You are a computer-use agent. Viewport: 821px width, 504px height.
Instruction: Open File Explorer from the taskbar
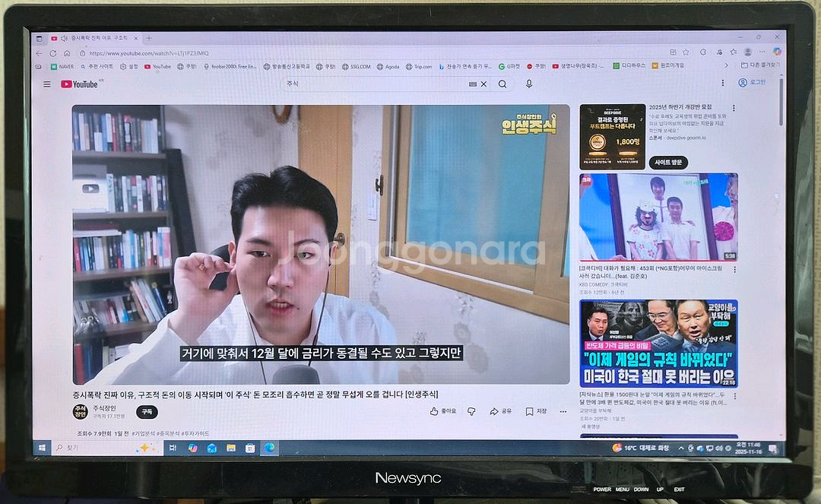(x=230, y=448)
